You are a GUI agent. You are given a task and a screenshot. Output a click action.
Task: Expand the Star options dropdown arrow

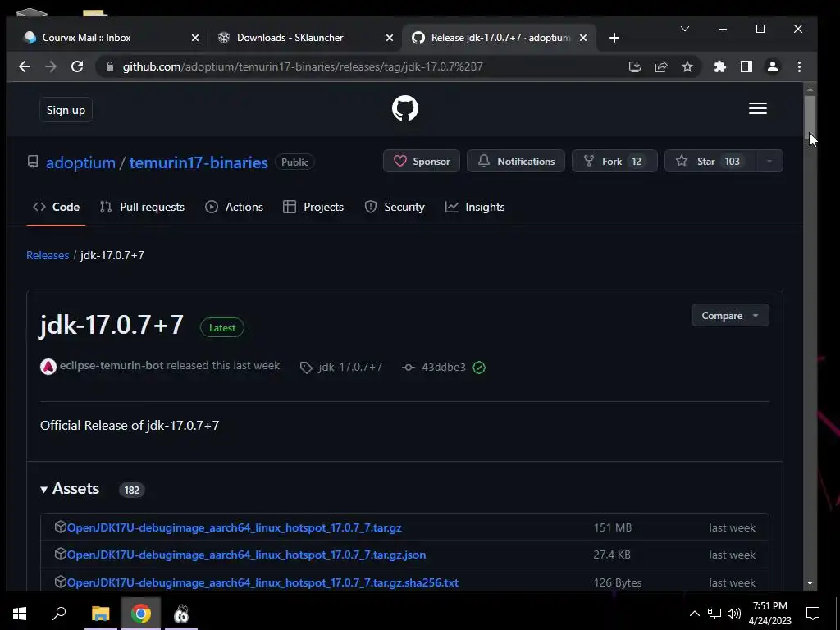769,162
